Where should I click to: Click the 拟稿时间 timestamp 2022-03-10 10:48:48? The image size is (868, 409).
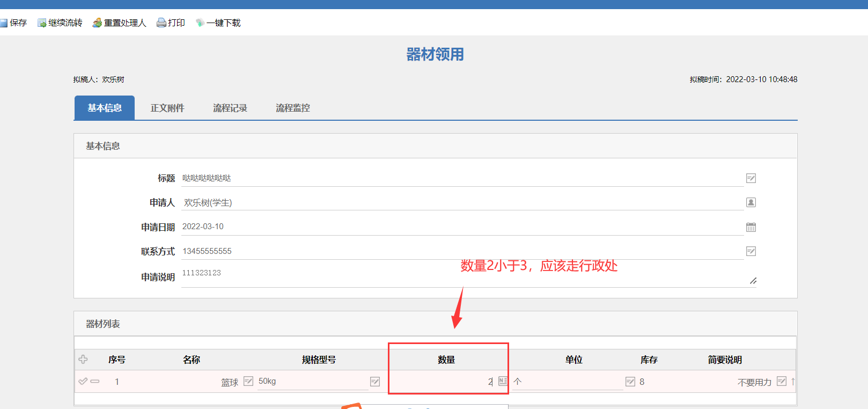click(744, 79)
